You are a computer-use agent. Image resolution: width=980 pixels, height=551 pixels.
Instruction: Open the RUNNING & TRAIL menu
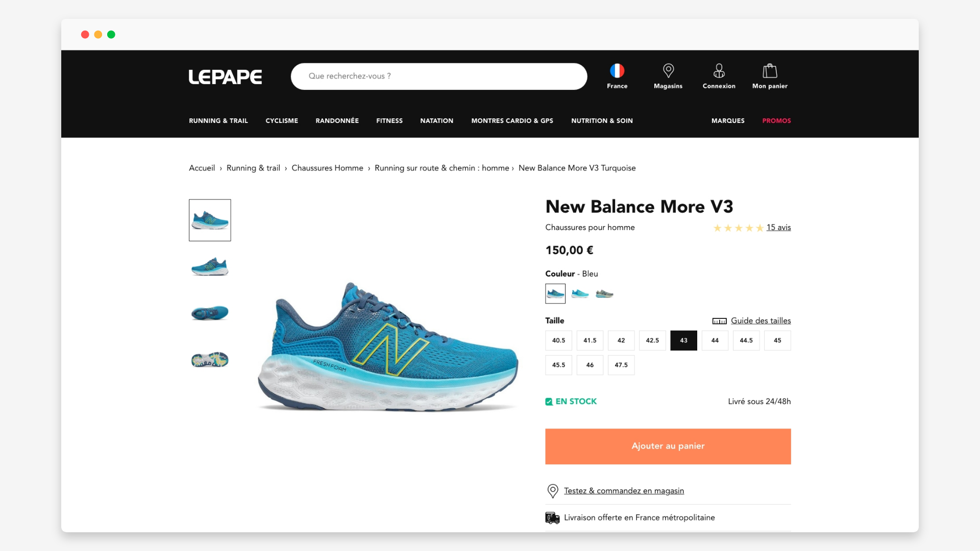(218, 121)
